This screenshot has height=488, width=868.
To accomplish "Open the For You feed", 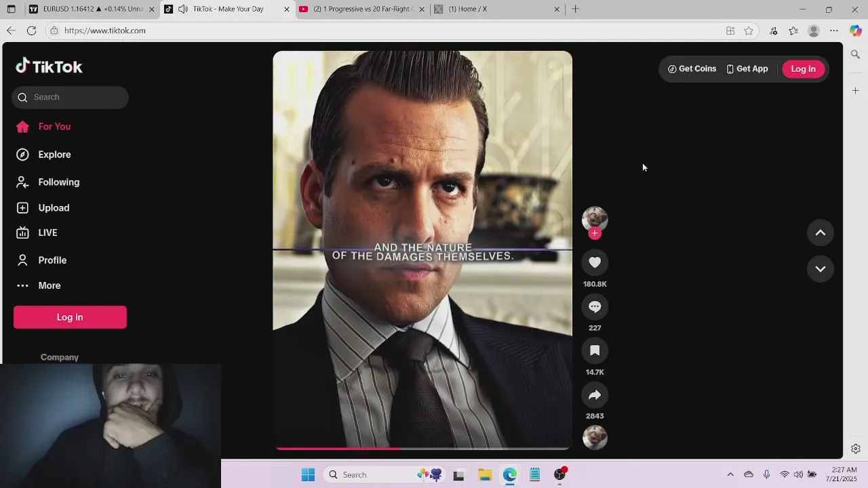I will [43, 127].
